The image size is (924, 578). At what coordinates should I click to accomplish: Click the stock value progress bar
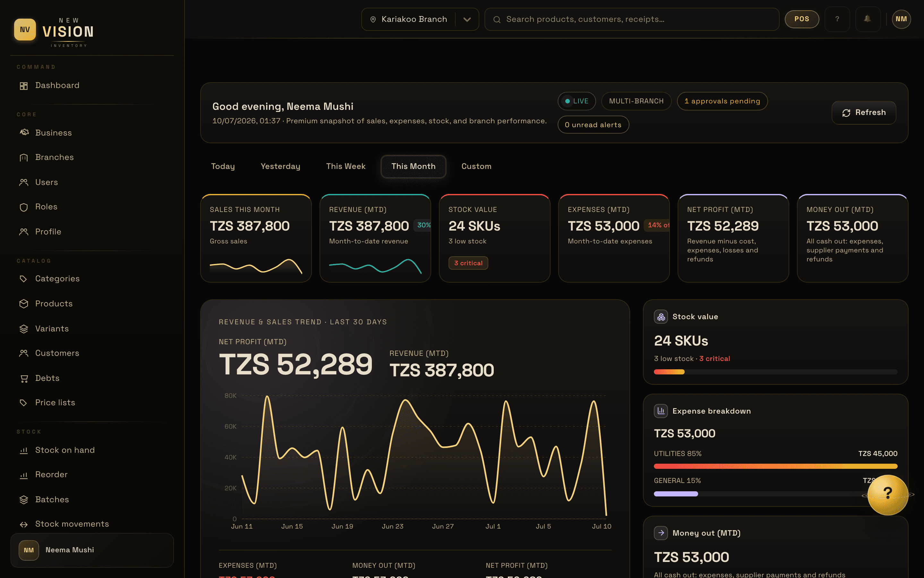[775, 372]
